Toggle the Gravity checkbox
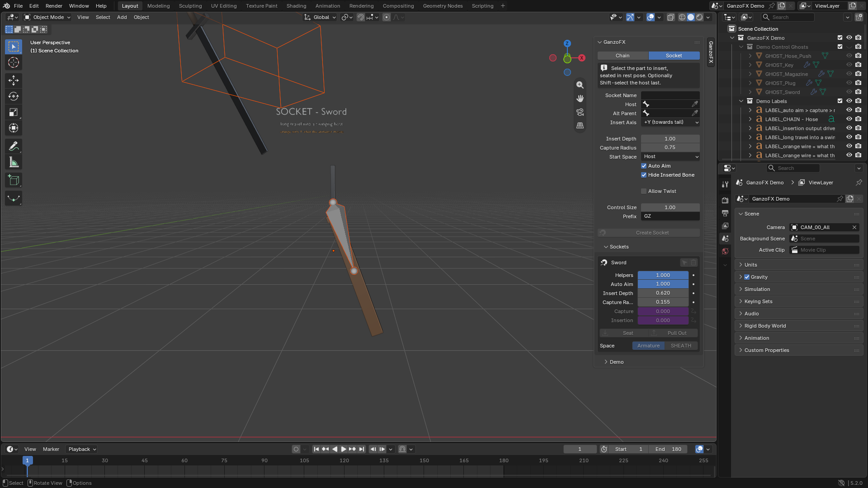Screen dimensions: 868x488 (747, 277)
